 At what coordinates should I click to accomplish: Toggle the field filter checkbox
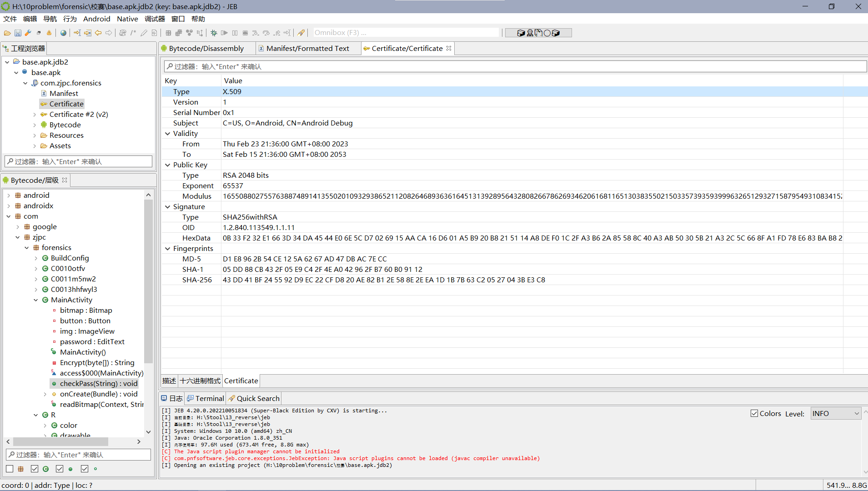click(85, 469)
